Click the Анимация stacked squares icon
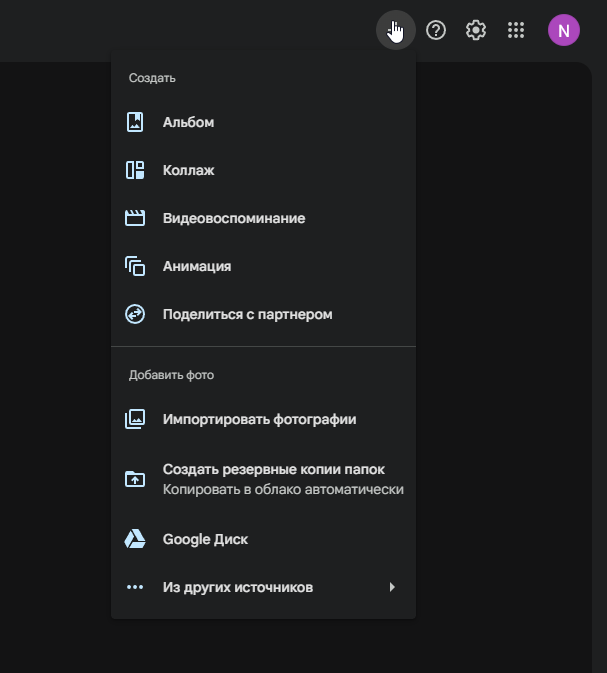Viewport: 607px width, 673px height. tap(135, 266)
